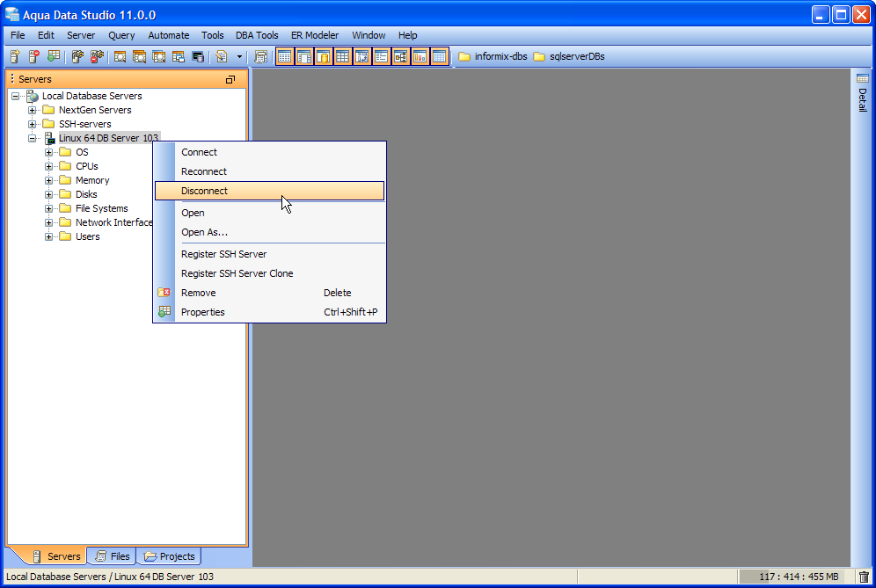
Task: Open the File menu
Action: pyautogui.click(x=18, y=35)
